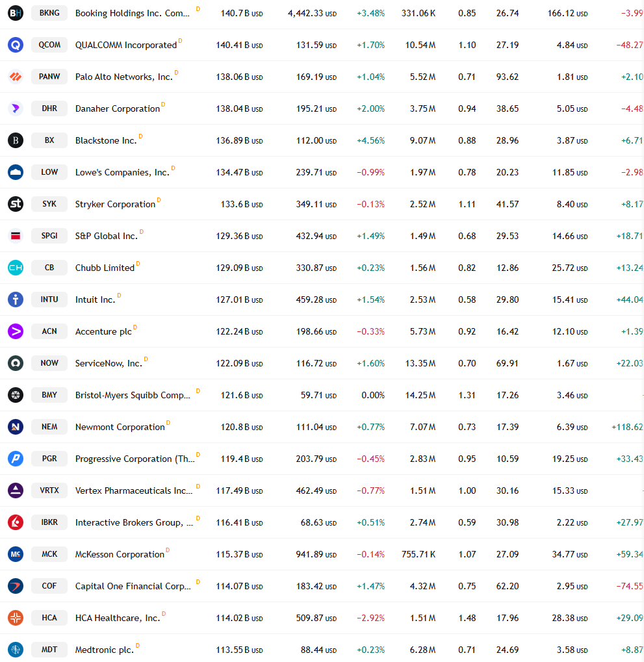Click the +4.56% change for Blackstone
The image size is (644, 662).
[x=371, y=140]
